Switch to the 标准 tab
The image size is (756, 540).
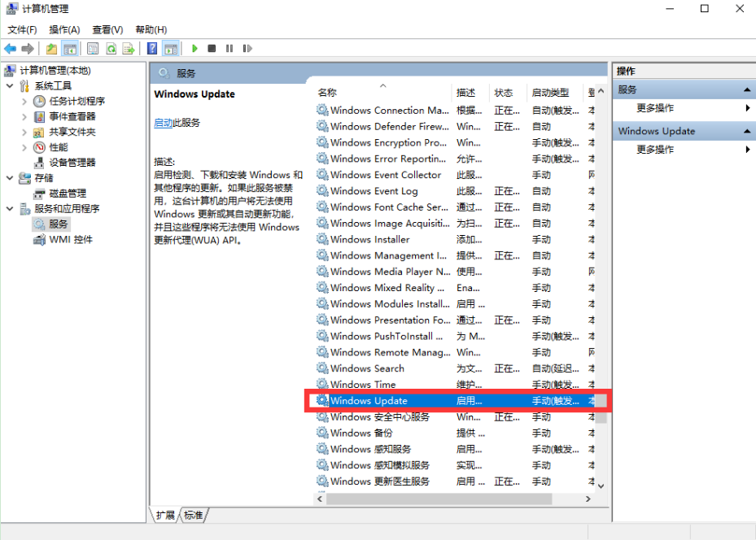coord(194,516)
